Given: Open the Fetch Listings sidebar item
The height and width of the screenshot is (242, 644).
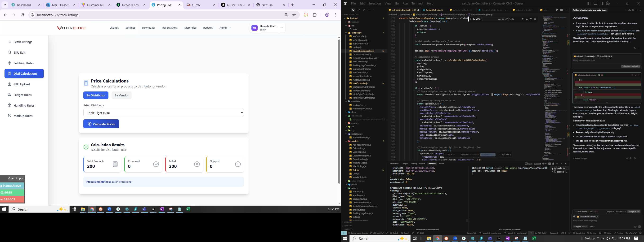Looking at the screenshot, I should (24, 42).
